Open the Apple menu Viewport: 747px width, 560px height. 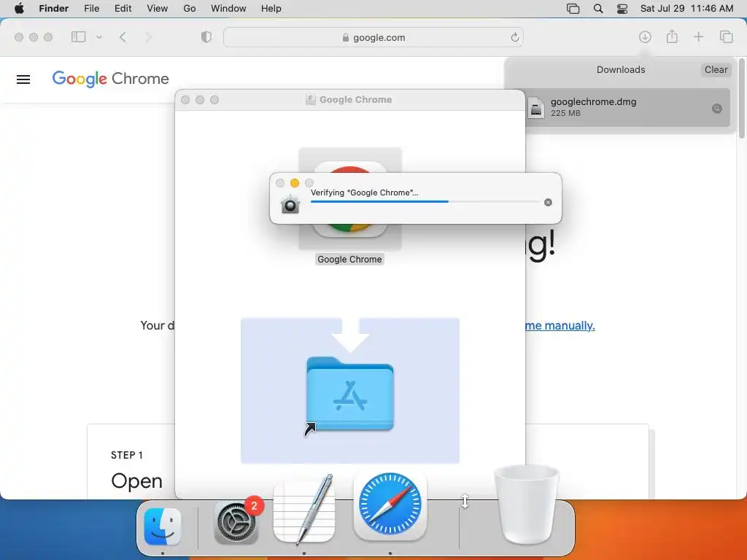[19, 9]
